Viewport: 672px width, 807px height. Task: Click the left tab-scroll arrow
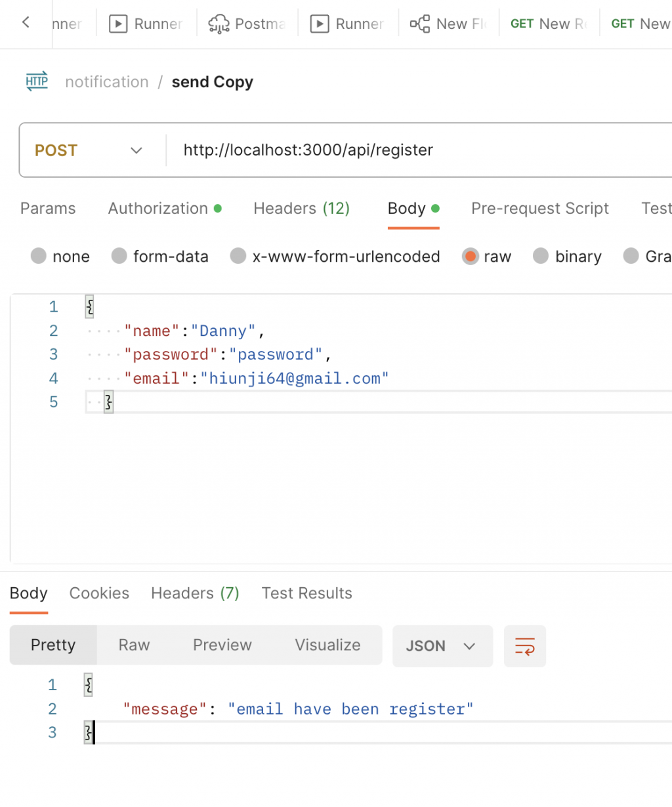tap(26, 23)
